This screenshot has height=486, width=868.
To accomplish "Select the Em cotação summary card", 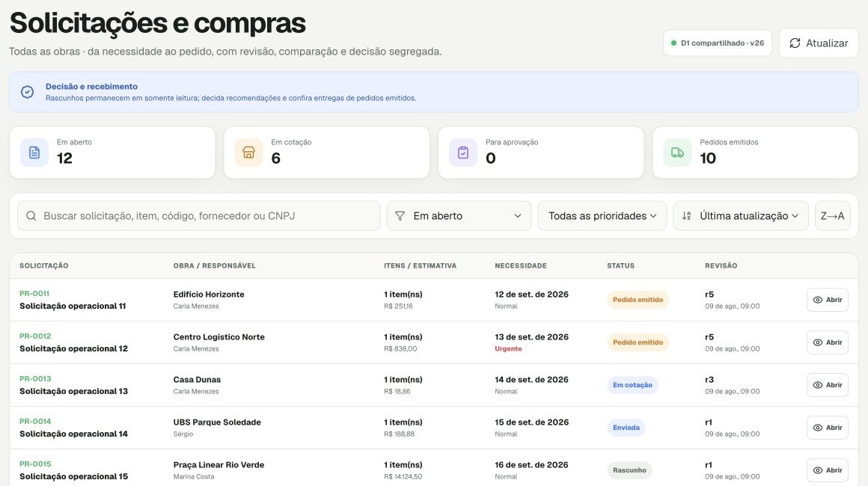I will [326, 153].
